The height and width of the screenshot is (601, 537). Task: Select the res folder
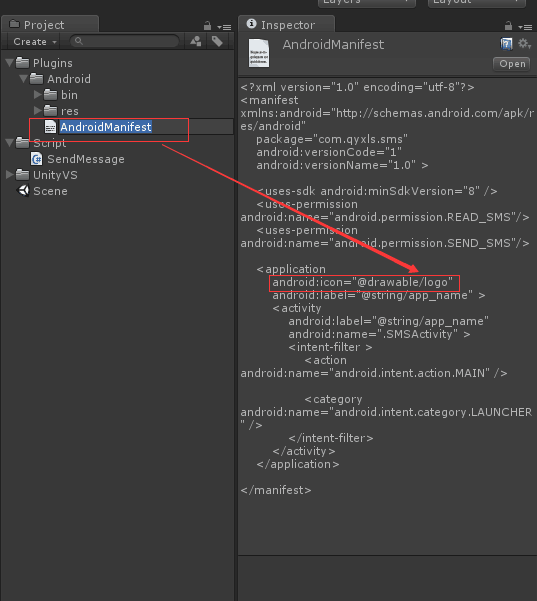tap(70, 111)
